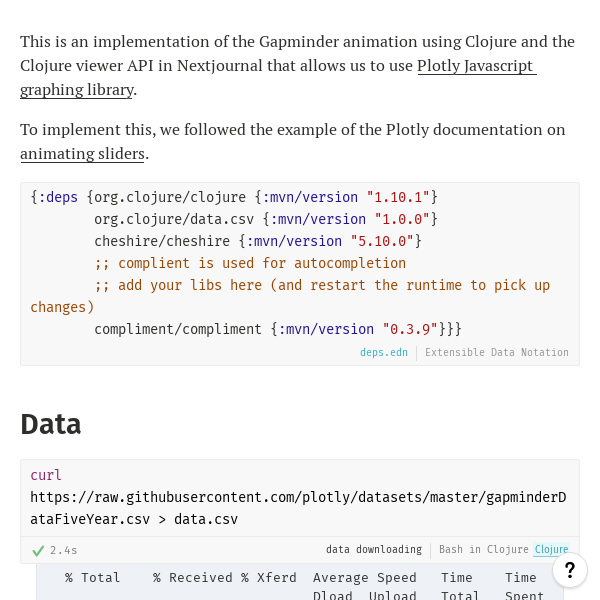Click the "1.10.1" clojure version string
Viewport: 600px width, 600px height.
tap(398, 197)
